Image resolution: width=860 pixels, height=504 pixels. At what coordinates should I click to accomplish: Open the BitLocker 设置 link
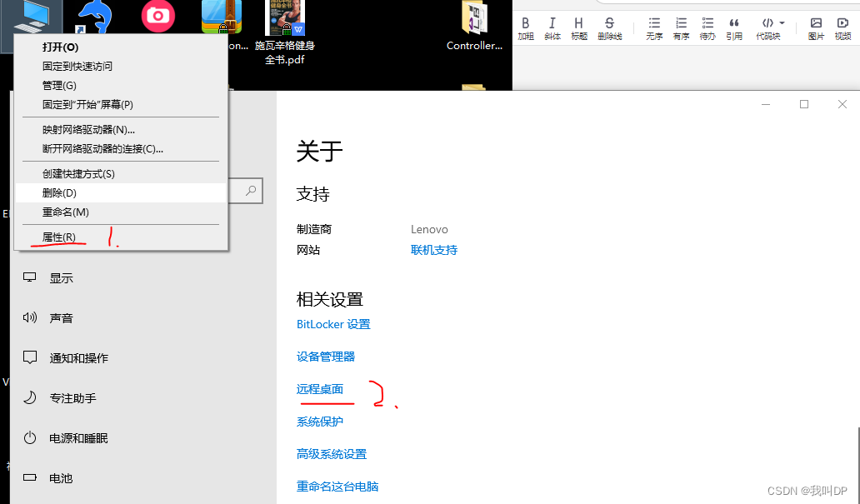click(x=333, y=324)
